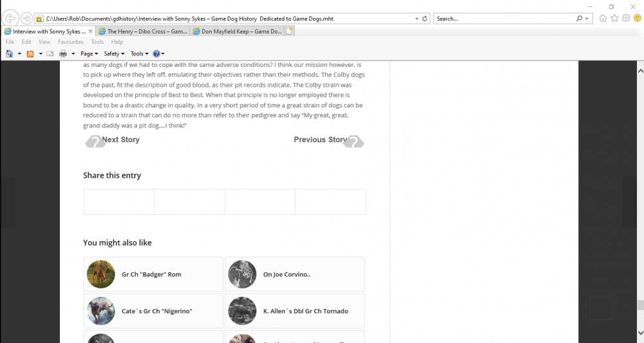Screen dimensions: 644x343
Task: Open the address bar history dropdown
Action: pos(417,19)
